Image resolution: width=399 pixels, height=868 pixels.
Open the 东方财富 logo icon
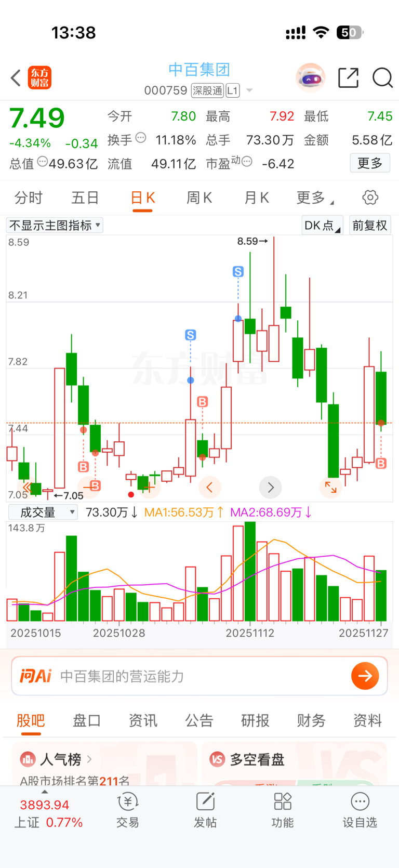39,78
